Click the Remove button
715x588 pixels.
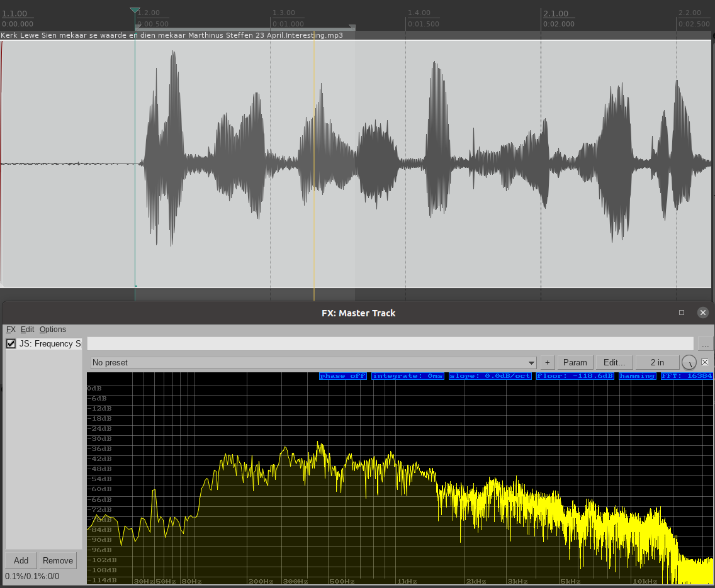(x=58, y=560)
